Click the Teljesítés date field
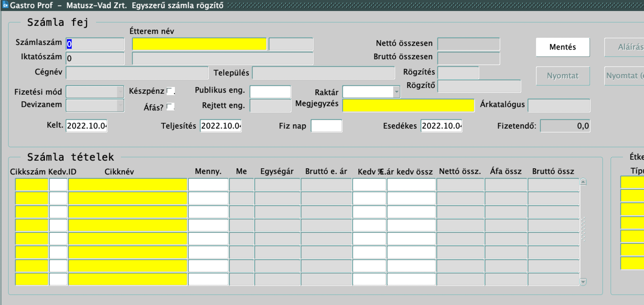 [221, 126]
